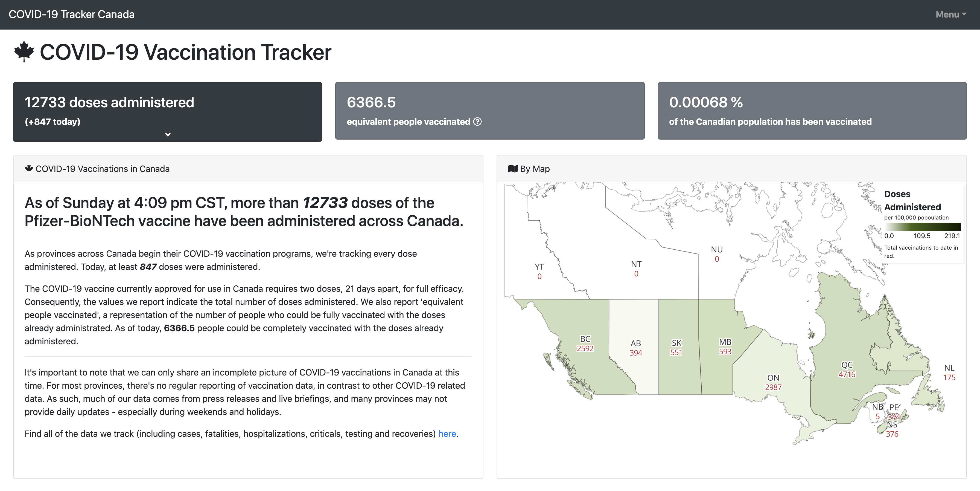Click the italic 12733 in the headline
The image size is (980, 491).
[x=325, y=203]
